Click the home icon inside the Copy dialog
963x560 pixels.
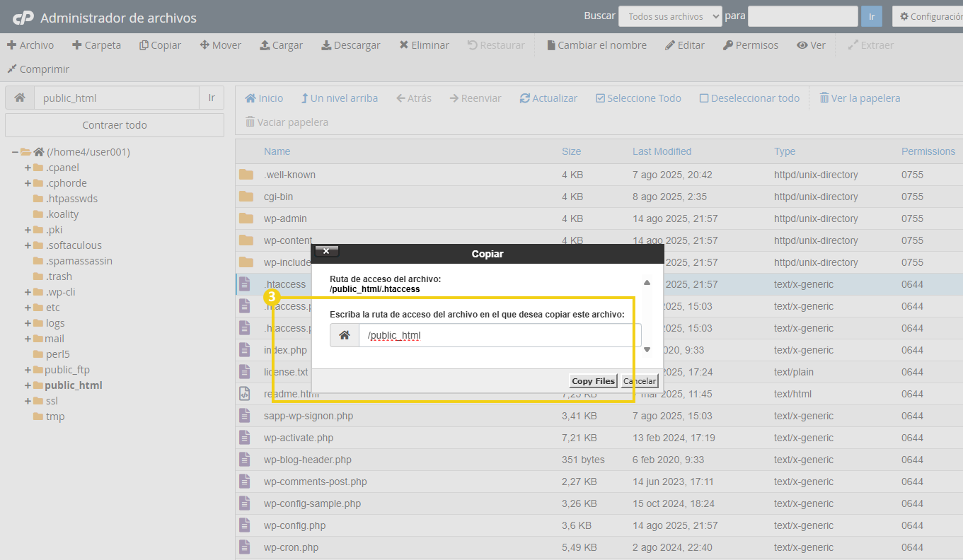tap(345, 334)
